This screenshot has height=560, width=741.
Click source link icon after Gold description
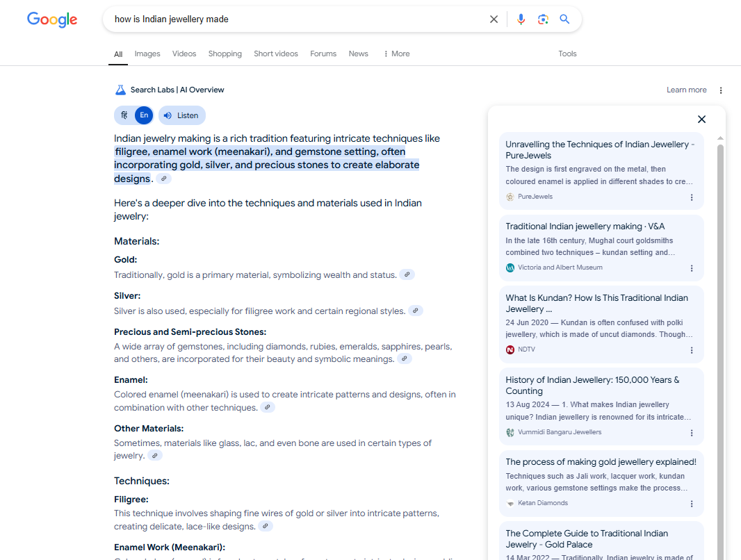(x=407, y=274)
